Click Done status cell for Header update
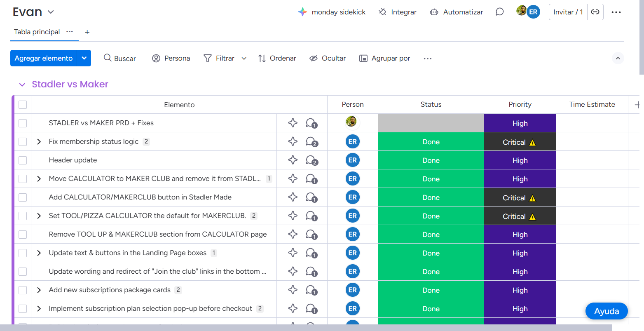 (x=431, y=160)
